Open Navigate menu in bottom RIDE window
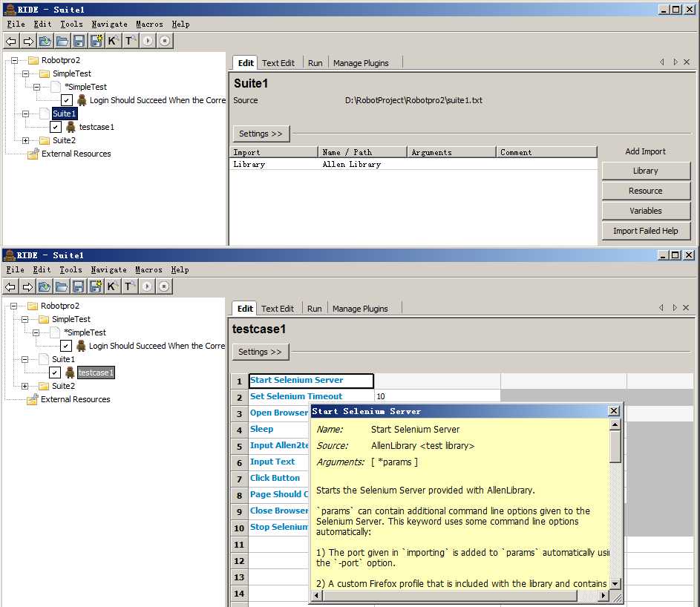 (x=109, y=269)
